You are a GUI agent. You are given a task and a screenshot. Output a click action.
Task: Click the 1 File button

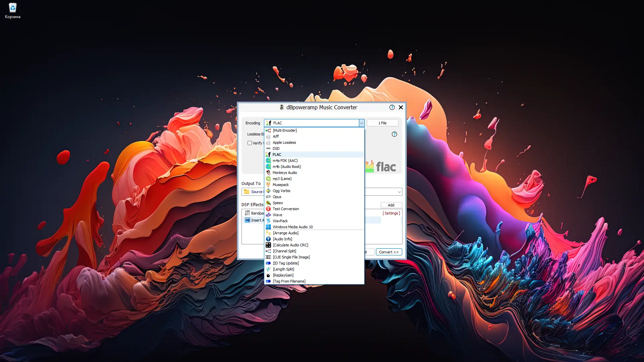382,123
